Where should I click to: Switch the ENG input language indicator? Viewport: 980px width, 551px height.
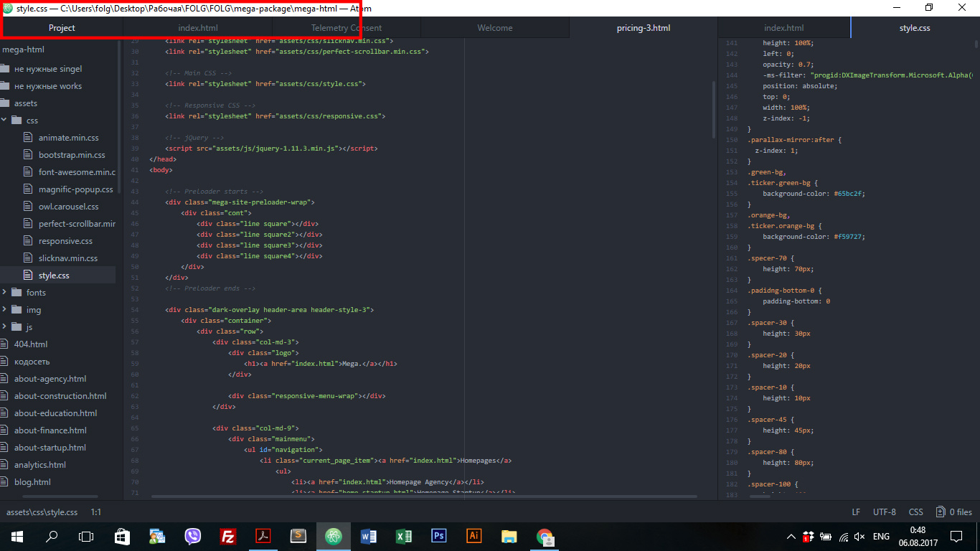[x=881, y=536]
